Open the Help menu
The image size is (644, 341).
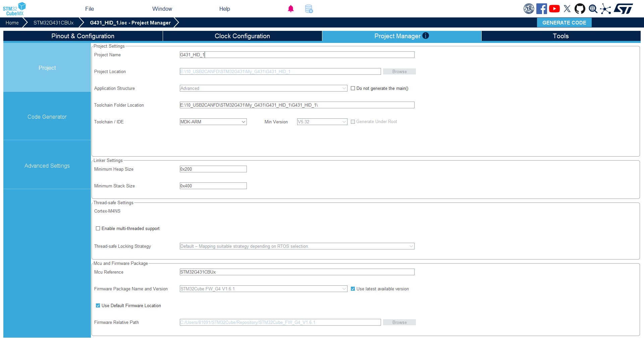pyautogui.click(x=225, y=9)
